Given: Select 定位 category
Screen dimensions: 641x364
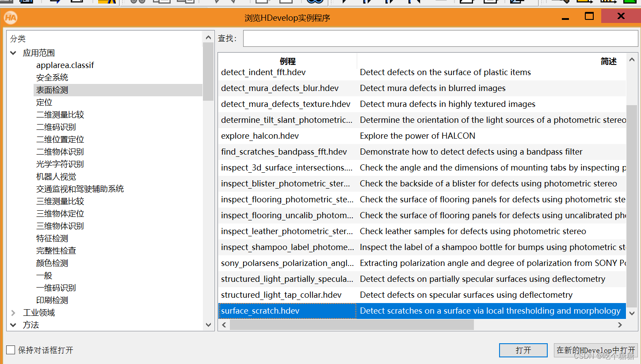Looking at the screenshot, I should tap(44, 102).
